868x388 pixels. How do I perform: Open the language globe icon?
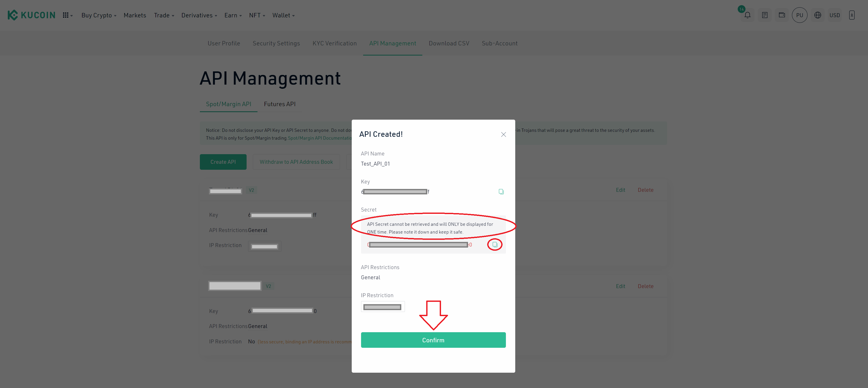[817, 15]
